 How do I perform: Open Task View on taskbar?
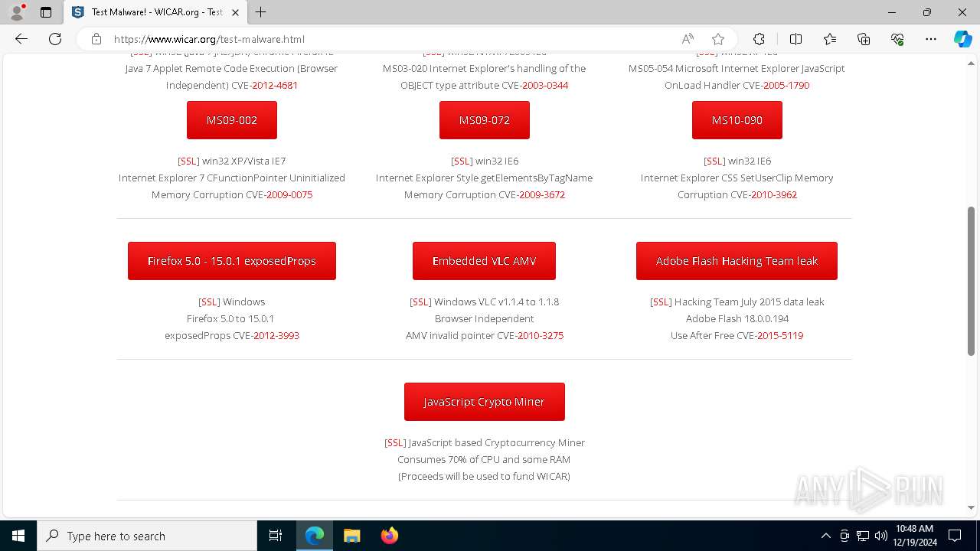point(276,536)
